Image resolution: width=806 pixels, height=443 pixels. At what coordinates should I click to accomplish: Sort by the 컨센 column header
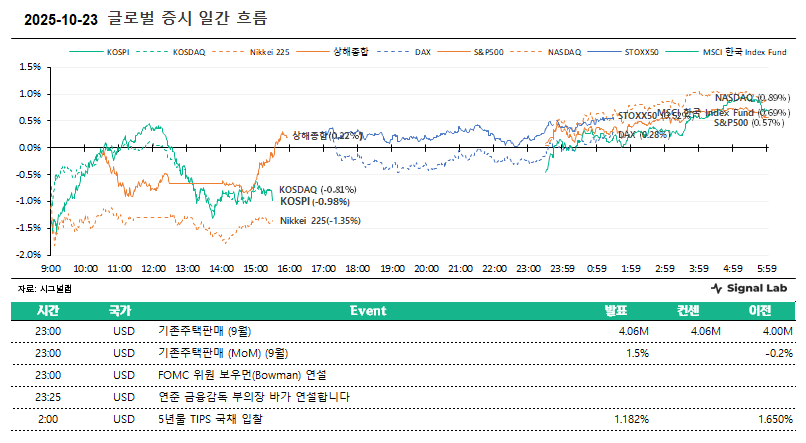pos(690,311)
